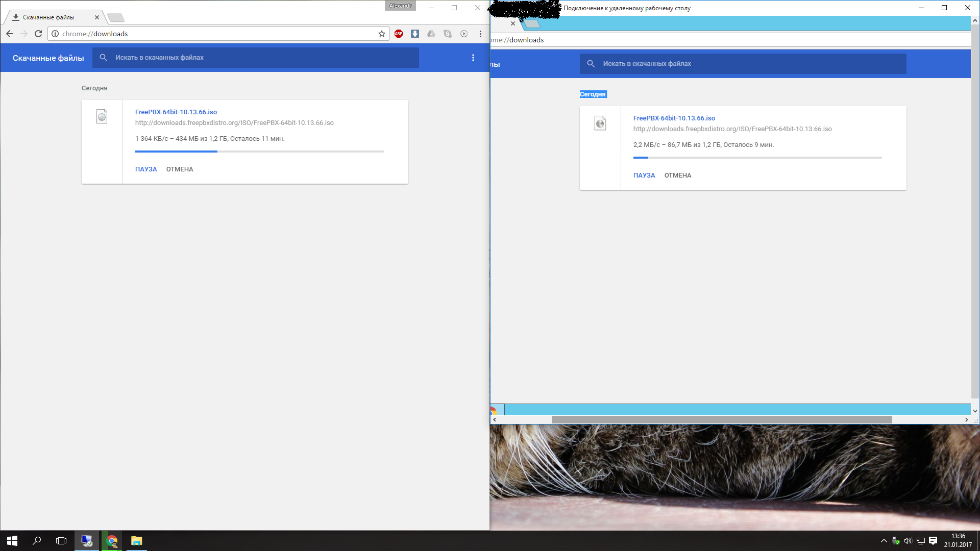
Task: Open the Google Drive extension icon
Action: [x=431, y=34]
